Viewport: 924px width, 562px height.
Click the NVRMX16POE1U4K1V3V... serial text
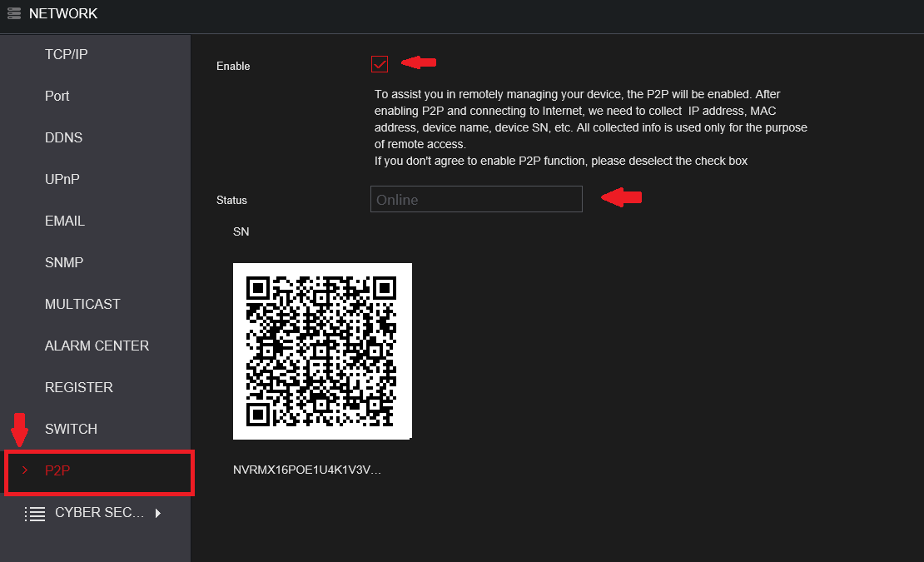click(307, 470)
